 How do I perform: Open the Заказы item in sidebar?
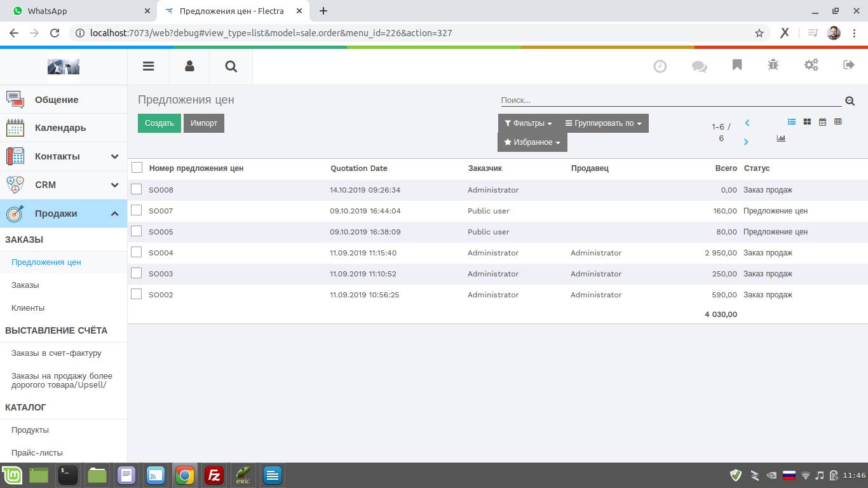click(x=25, y=285)
